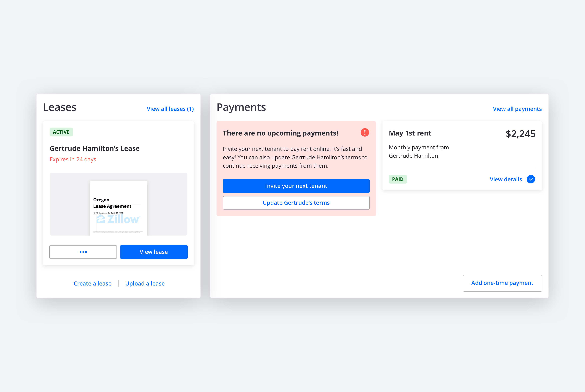Image resolution: width=585 pixels, height=392 pixels.
Task: Click View lease button on Gertrude's lease
Action: [x=153, y=251]
